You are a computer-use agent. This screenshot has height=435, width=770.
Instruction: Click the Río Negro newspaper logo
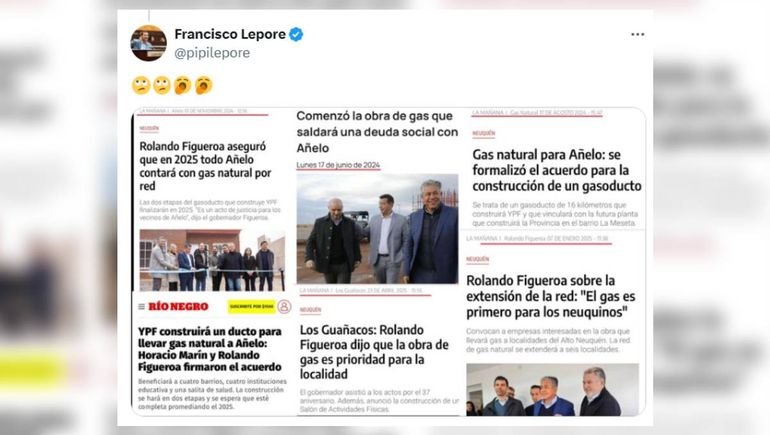coord(178,307)
